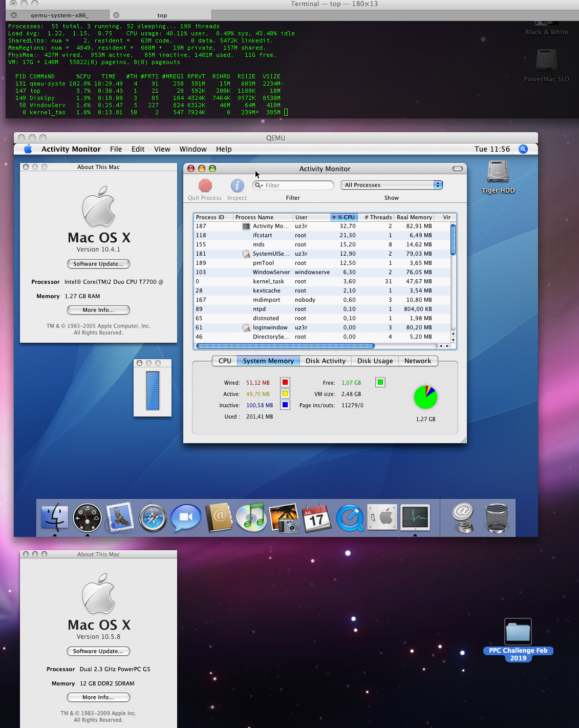579x728 pixels.
Task: Open the Activity Monitor menu
Action: [71, 149]
